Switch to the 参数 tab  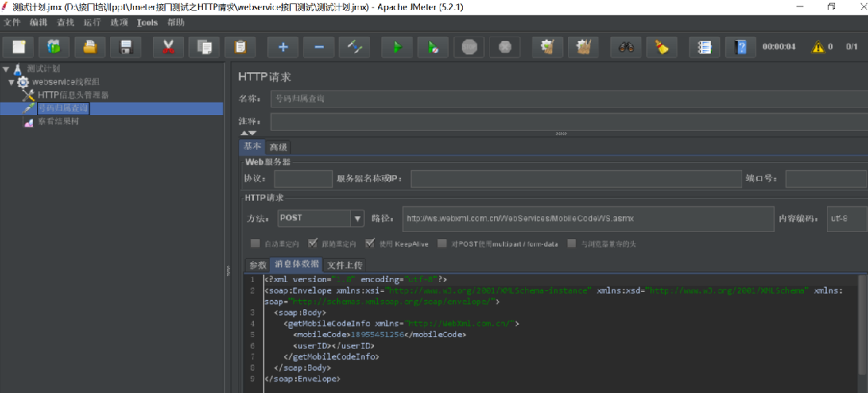pyautogui.click(x=257, y=265)
